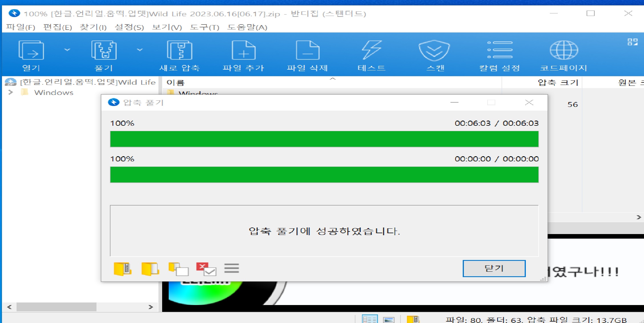Toggle the details list view in status bar

[x=370, y=319]
